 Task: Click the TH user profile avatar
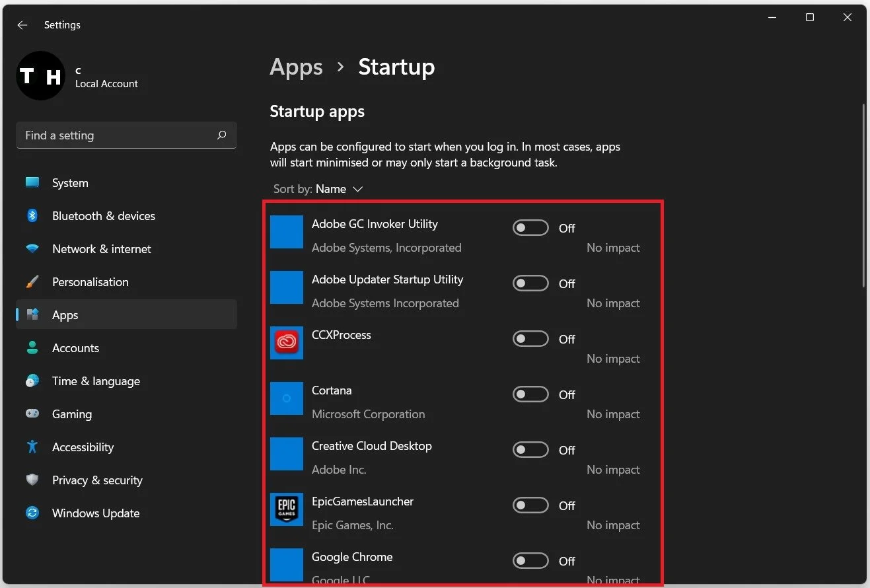[41, 76]
